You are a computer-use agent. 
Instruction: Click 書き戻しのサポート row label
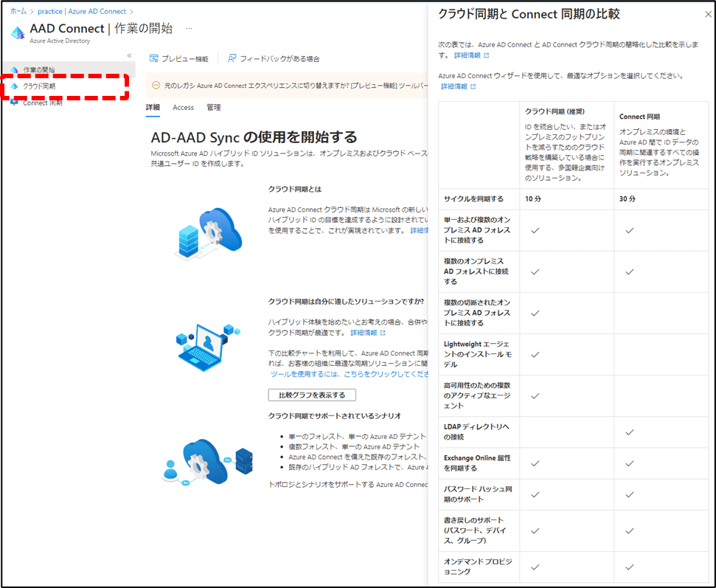point(475,530)
